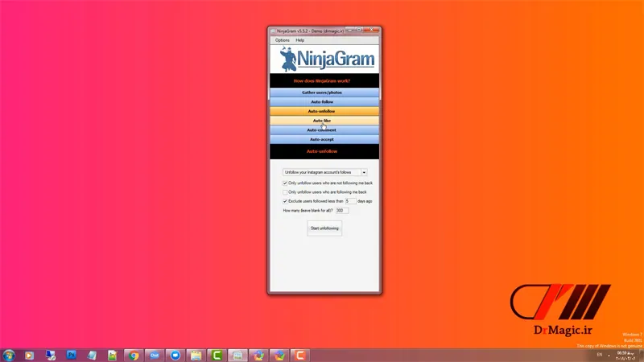The image size is (644, 362).
Task: Open the green Camtasia taskbar icon
Action: coord(217,356)
